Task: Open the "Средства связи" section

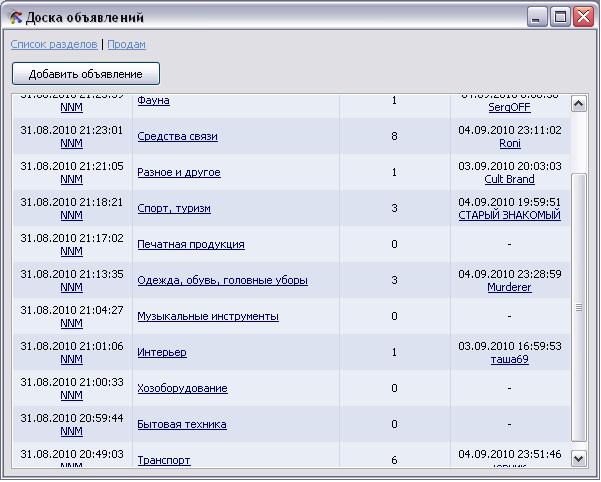Action: (177, 137)
